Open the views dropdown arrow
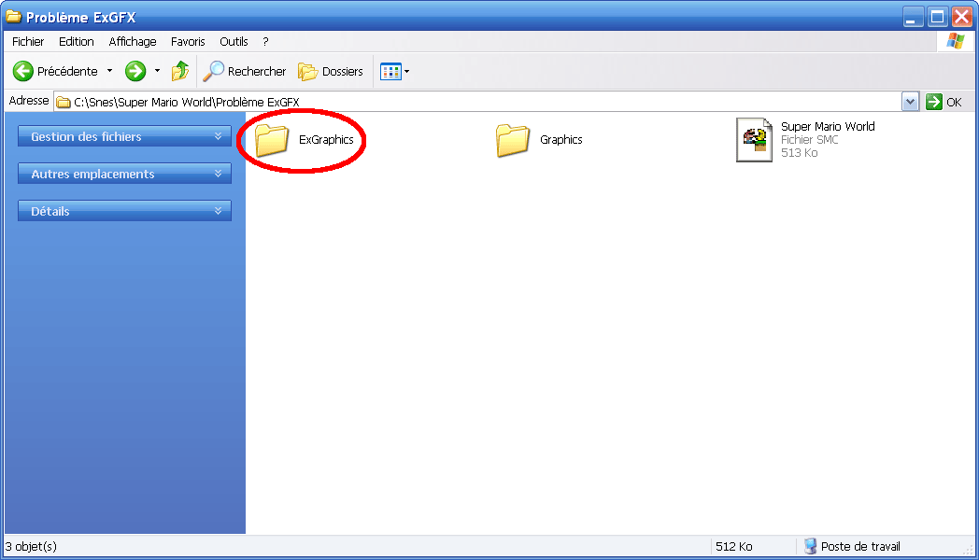The width and height of the screenshot is (979, 560). [x=407, y=72]
